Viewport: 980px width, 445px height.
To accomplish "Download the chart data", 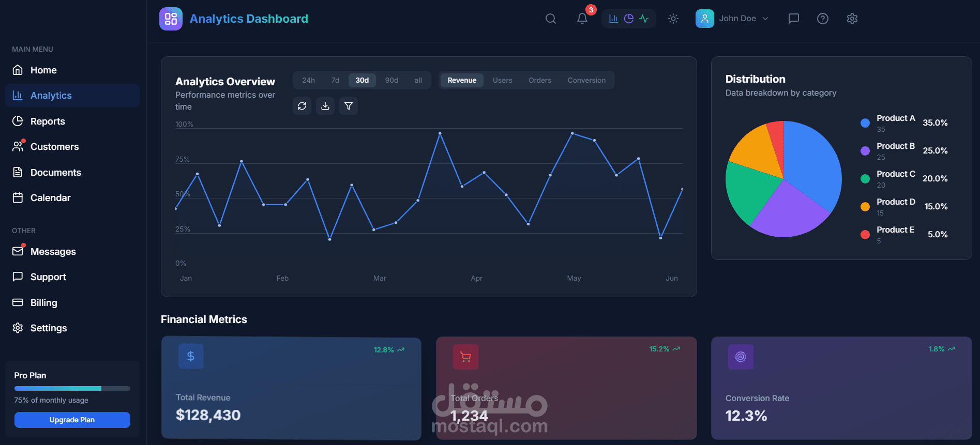I will tap(325, 106).
